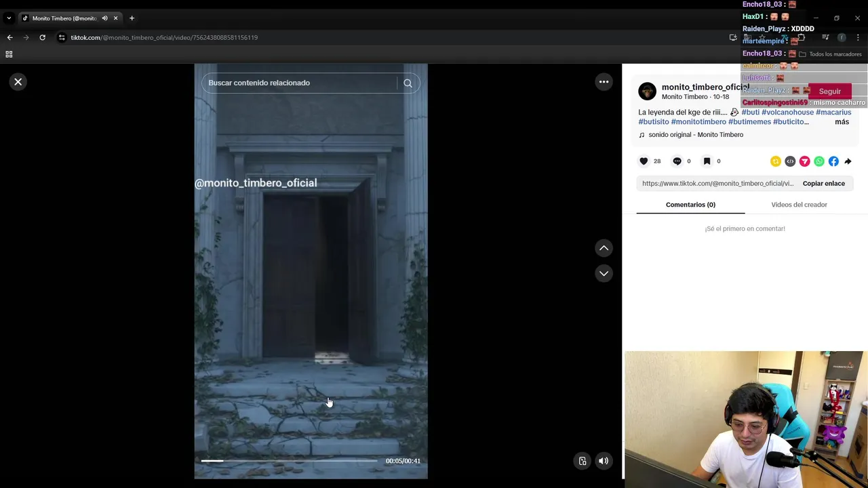Screen dimensions: 868x488
Task: Expand description with 'más'
Action: point(842,122)
